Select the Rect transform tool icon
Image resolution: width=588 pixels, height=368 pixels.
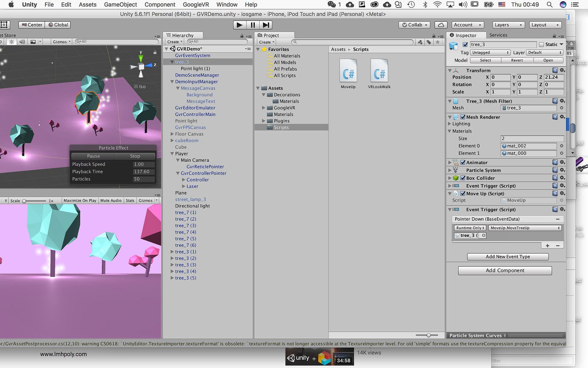click(x=4, y=25)
